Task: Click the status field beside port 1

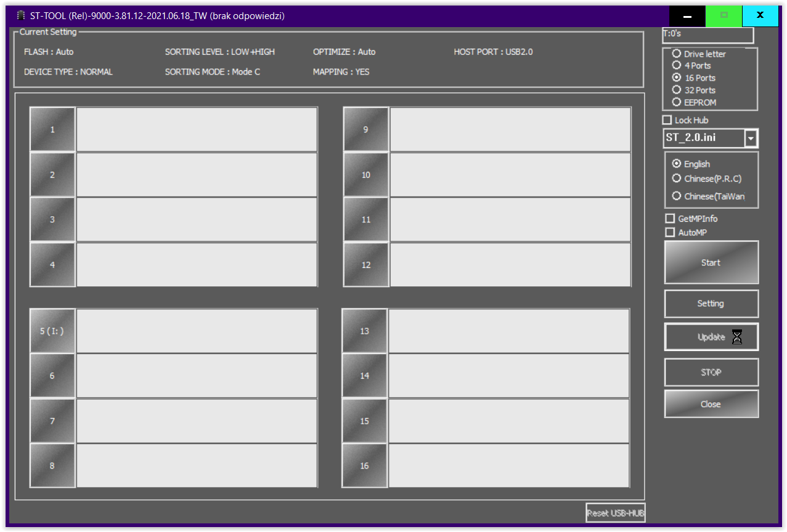Action: tap(197, 129)
